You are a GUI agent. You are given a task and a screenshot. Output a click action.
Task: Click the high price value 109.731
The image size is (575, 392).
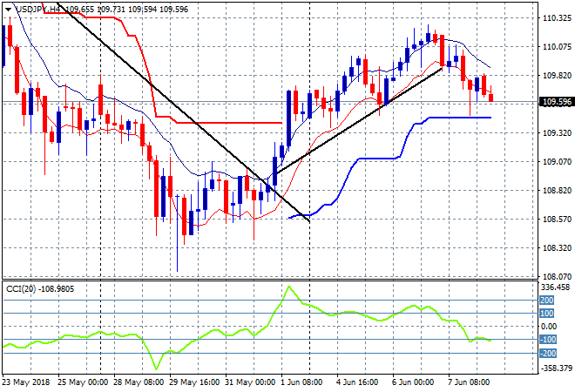coord(112,10)
